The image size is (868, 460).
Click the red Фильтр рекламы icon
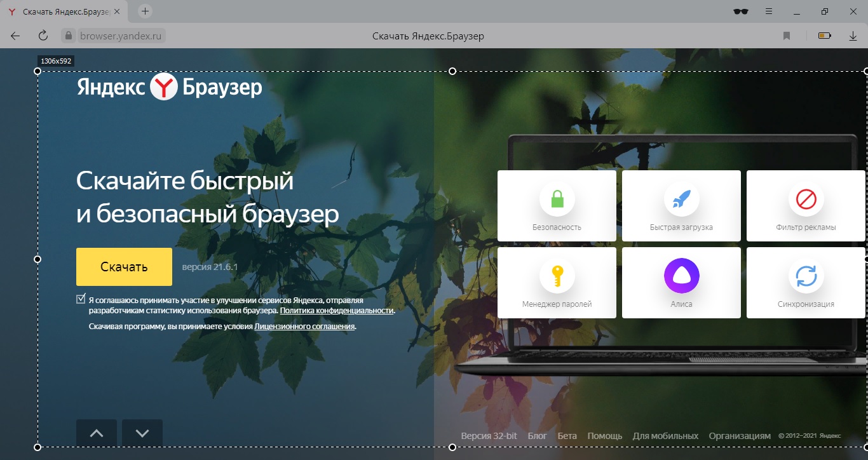pos(806,200)
